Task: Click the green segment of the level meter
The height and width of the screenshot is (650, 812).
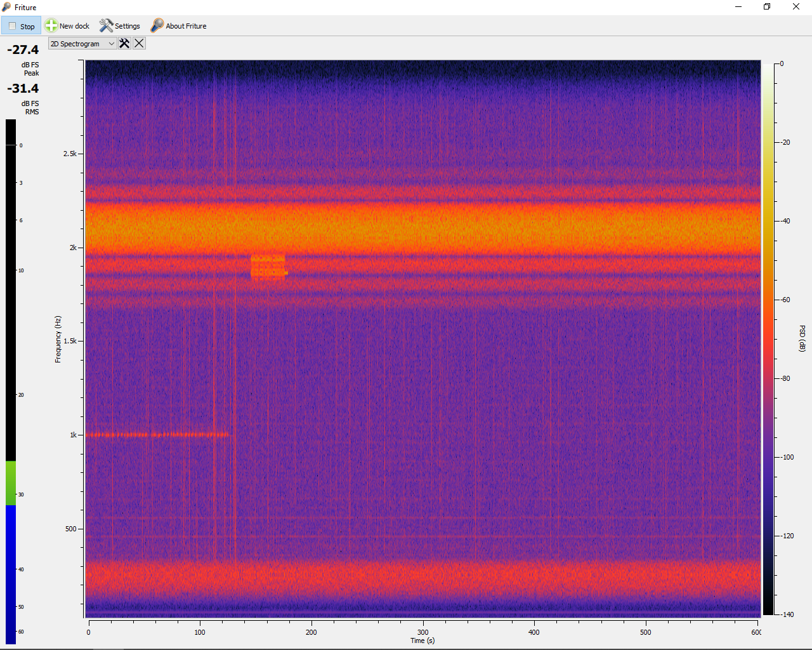Action: click(x=11, y=482)
